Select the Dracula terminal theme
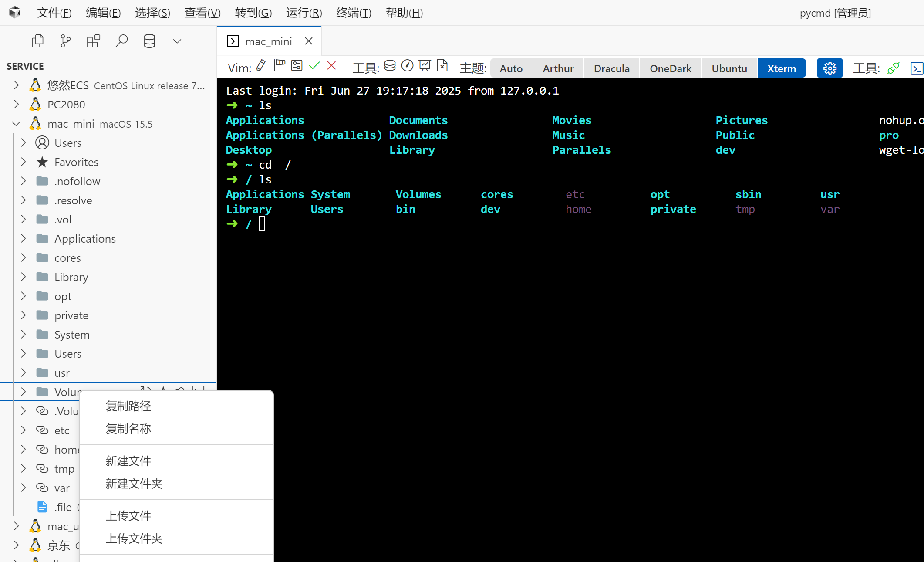Image resolution: width=924 pixels, height=562 pixels. 611,68
